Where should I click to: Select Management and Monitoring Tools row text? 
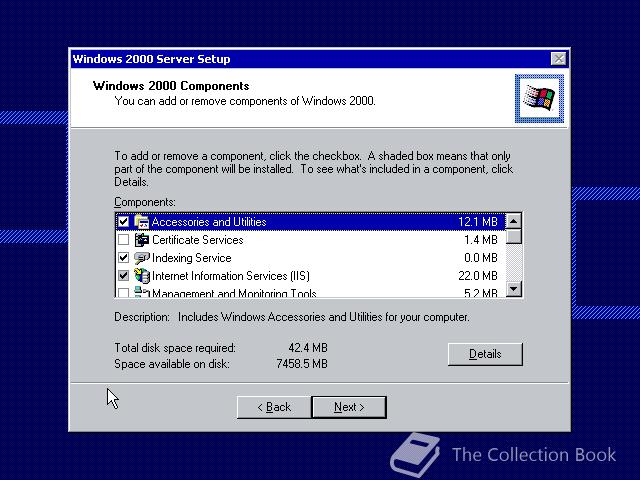(234, 293)
